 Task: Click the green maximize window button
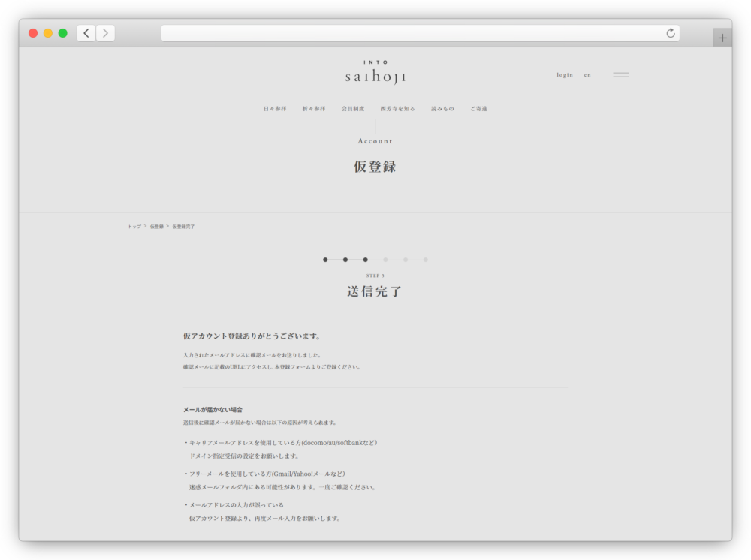(x=63, y=33)
